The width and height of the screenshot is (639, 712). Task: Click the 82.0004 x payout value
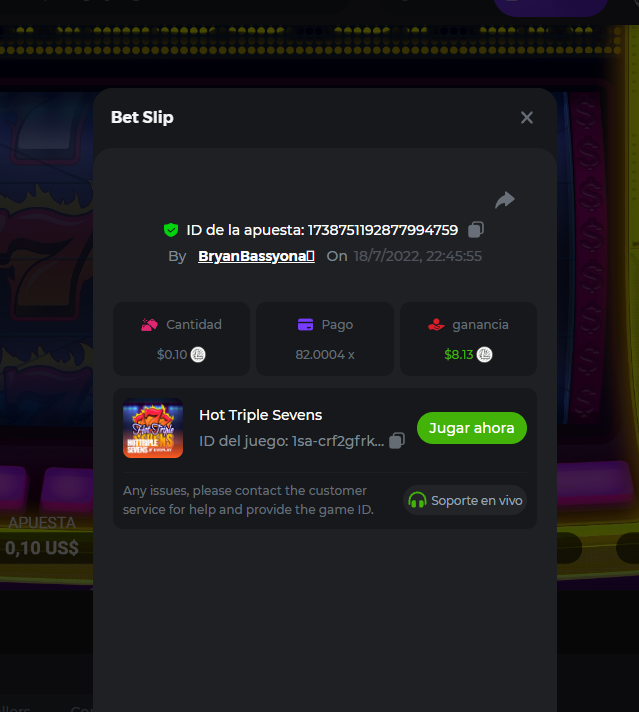click(325, 355)
